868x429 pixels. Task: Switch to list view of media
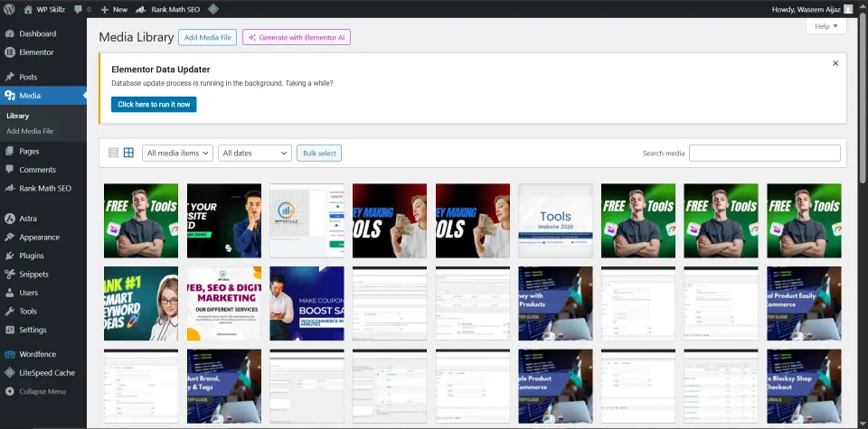tap(114, 154)
